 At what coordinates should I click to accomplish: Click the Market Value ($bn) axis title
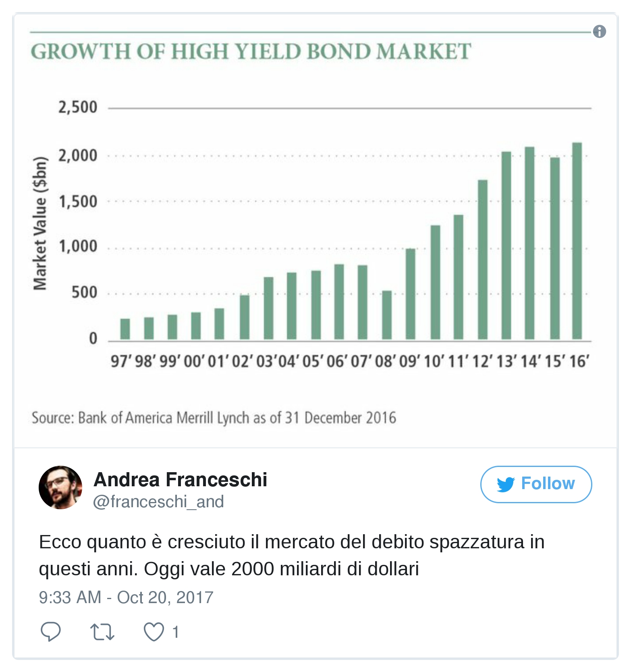click(x=40, y=223)
